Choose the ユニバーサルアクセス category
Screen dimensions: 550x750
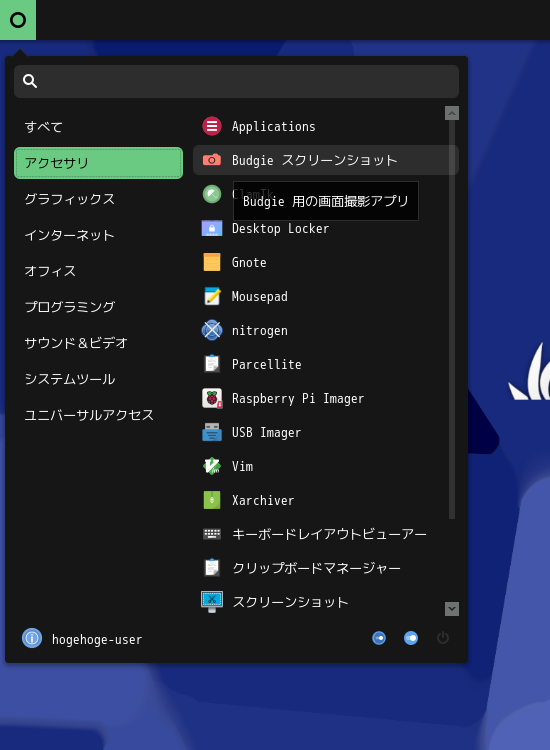click(99, 415)
